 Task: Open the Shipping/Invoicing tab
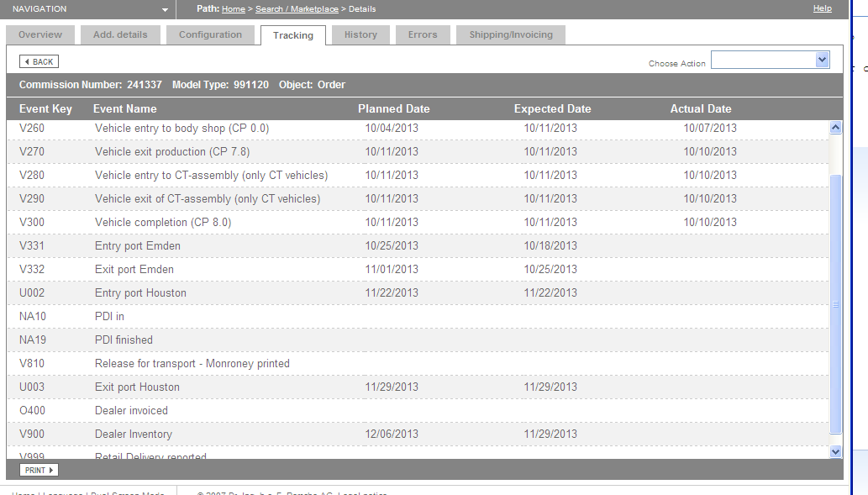[x=510, y=34]
